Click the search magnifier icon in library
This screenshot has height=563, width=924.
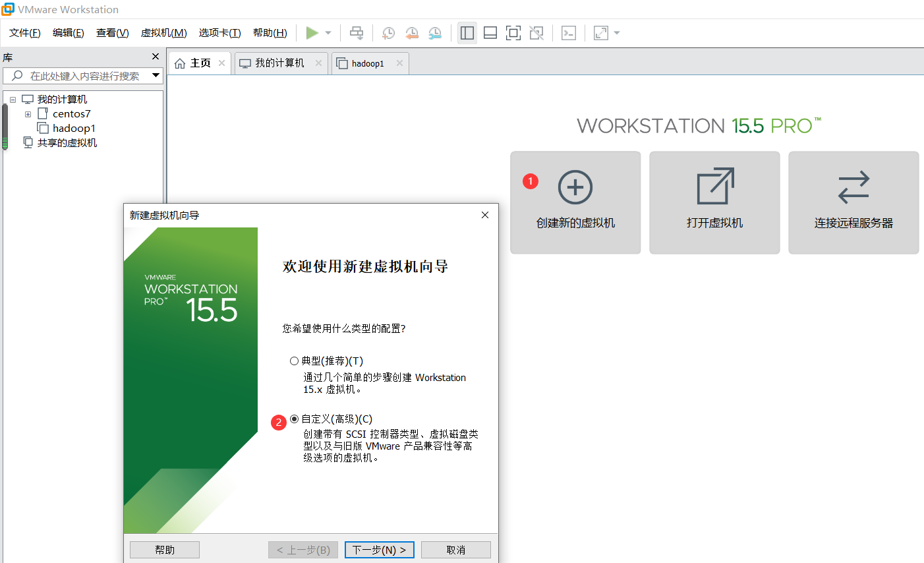coord(17,76)
